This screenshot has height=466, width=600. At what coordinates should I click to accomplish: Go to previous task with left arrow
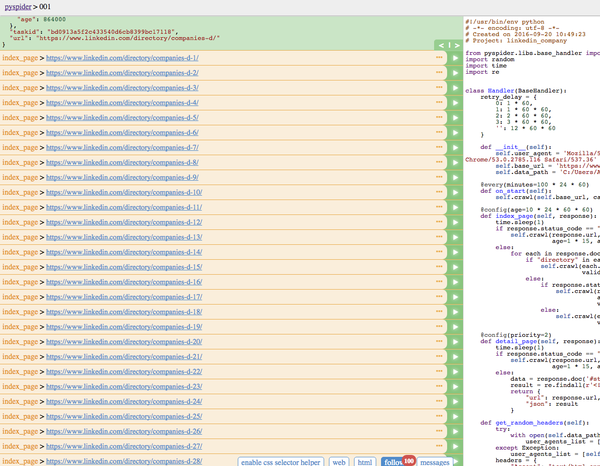coord(441,46)
